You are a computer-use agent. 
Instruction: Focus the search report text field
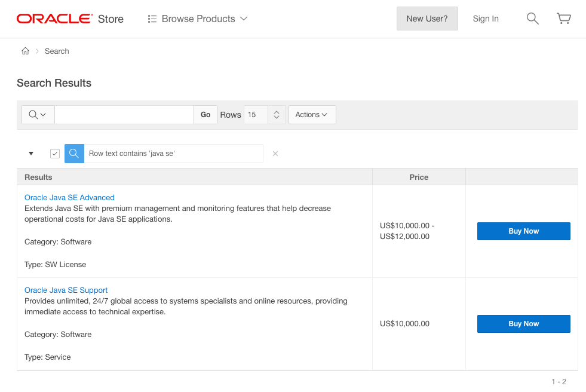(124, 115)
